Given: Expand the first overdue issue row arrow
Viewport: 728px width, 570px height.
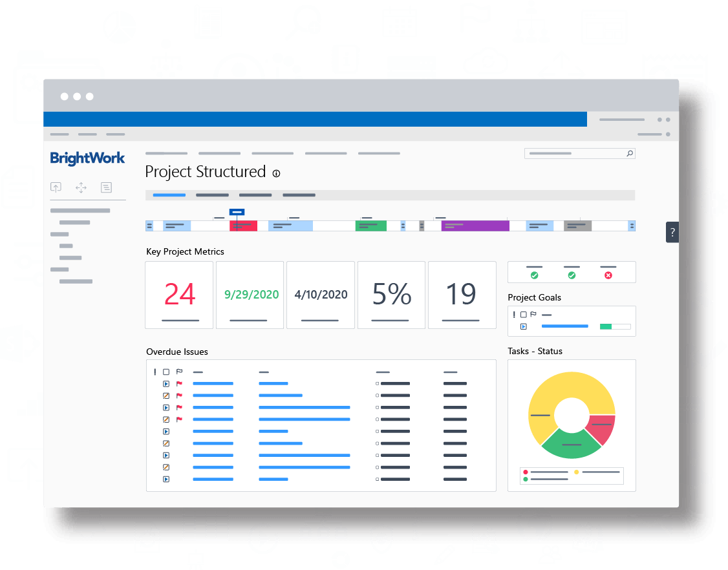Looking at the screenshot, I should click(x=166, y=383).
